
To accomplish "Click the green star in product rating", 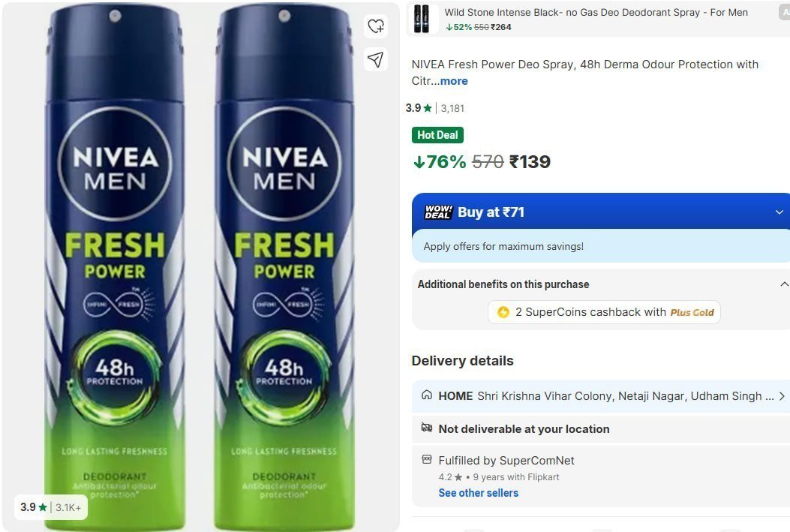I will [x=428, y=108].
